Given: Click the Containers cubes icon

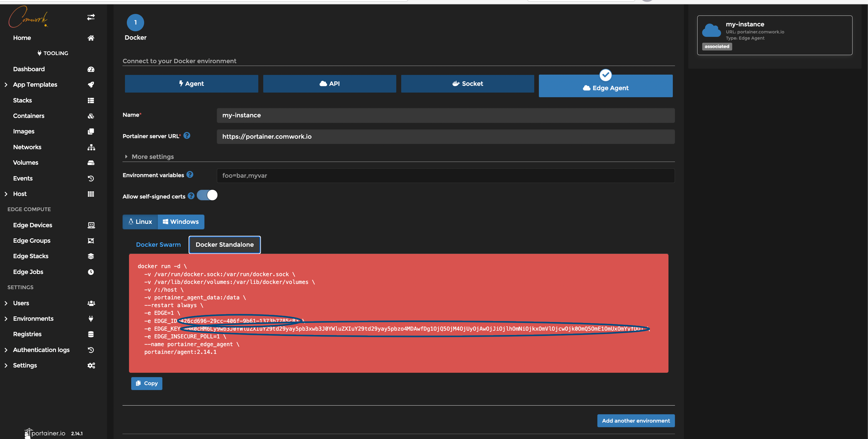Looking at the screenshot, I should 91,116.
